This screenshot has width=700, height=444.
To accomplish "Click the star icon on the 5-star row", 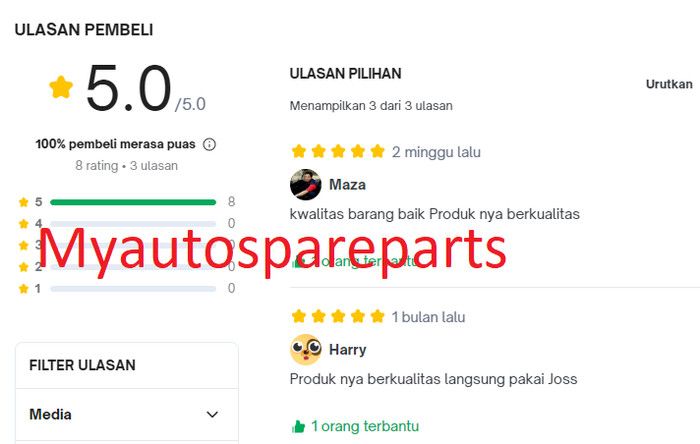I will [x=24, y=202].
